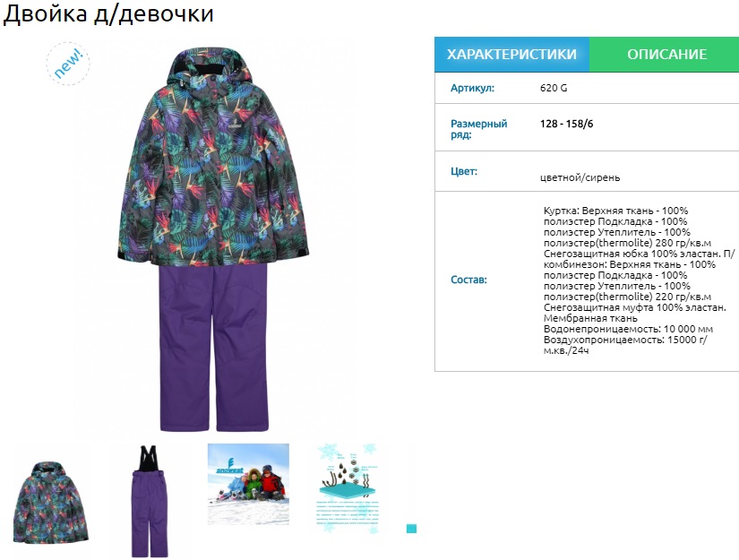Select the color value цветной/сирень
Screen dimensions: 739x560
tap(580, 177)
